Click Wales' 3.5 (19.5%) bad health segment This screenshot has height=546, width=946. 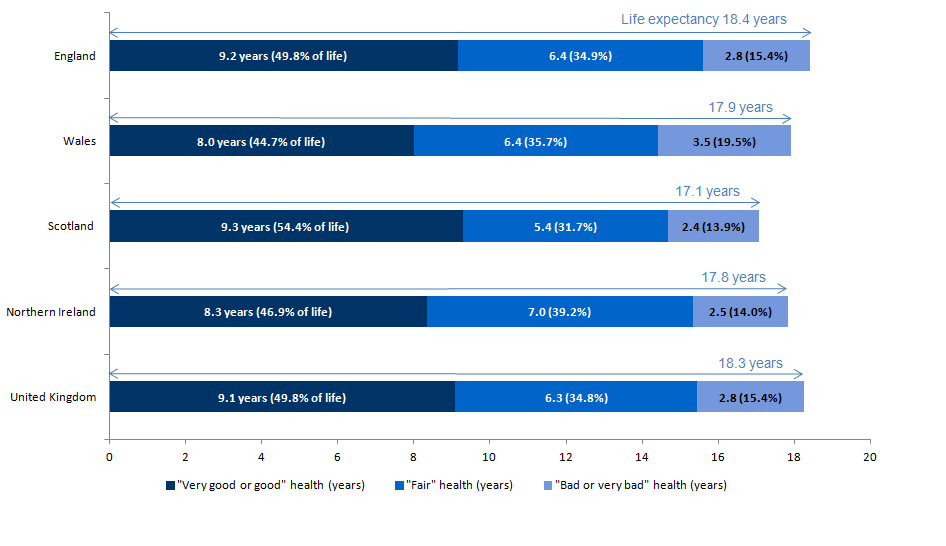[724, 141]
